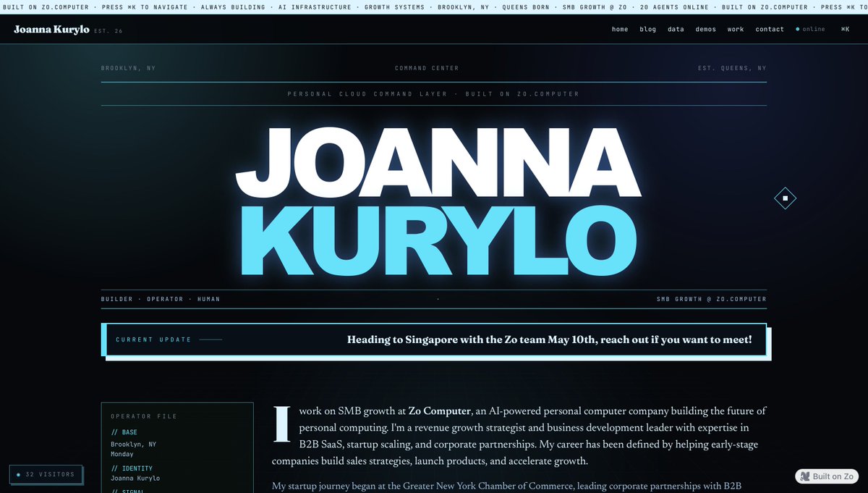This screenshot has width=868, height=493.
Task: Click the BROOKLYN, NY header text
Action: 128,68
